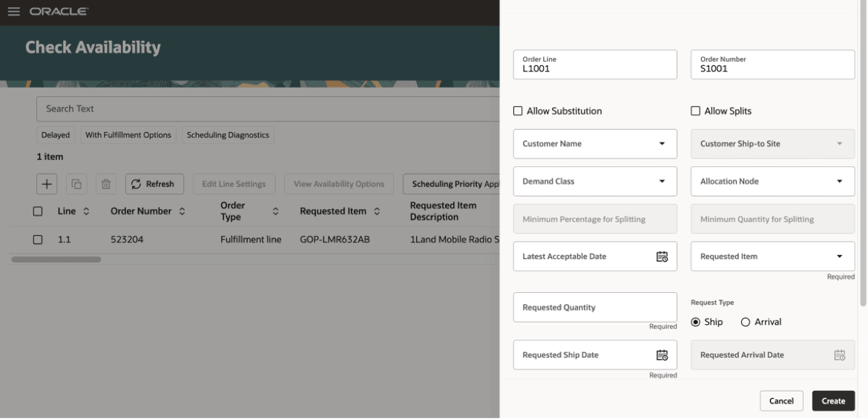This screenshot has width=868, height=419.
Task: Click the 1.1 line cell
Action: [65, 240]
